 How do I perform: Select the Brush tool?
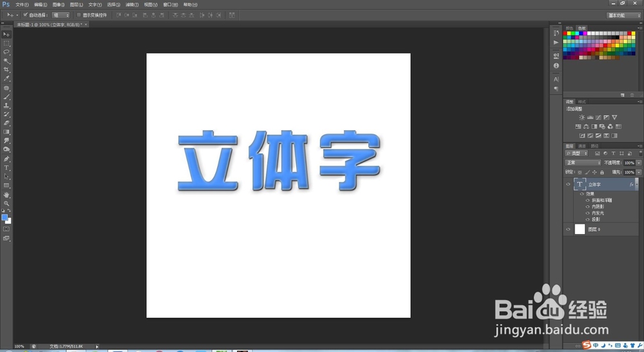coord(6,97)
